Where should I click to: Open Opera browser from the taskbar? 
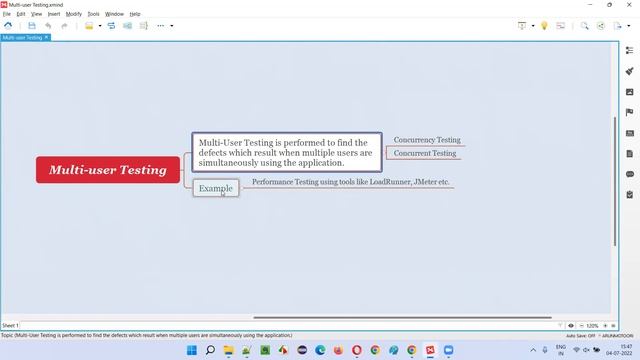(x=357, y=350)
